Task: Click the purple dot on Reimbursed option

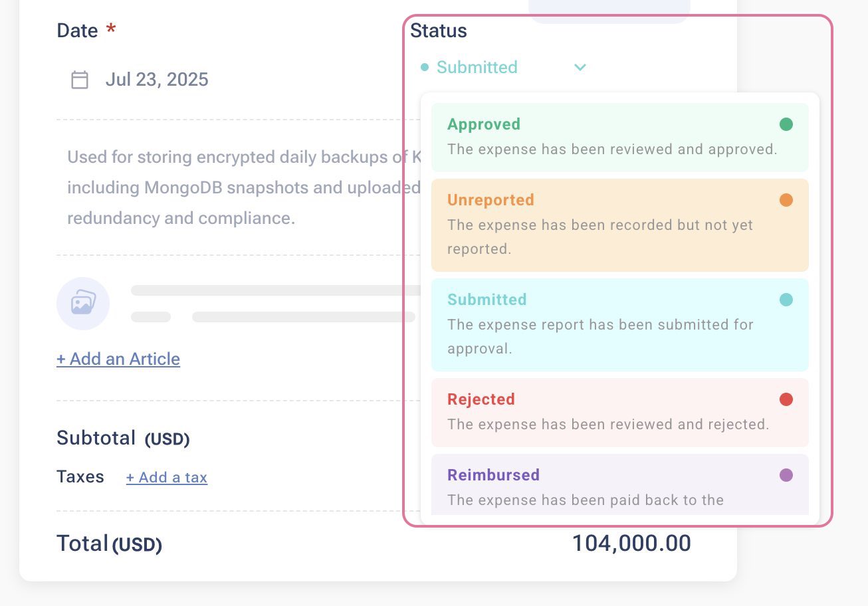Action: 786,475
